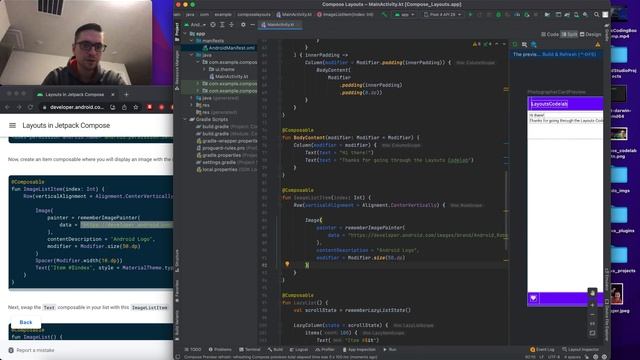Open Project panel settings gear
Image resolution: width=640 pixels, height=360 pixels.
pyautogui.click(x=243, y=24)
